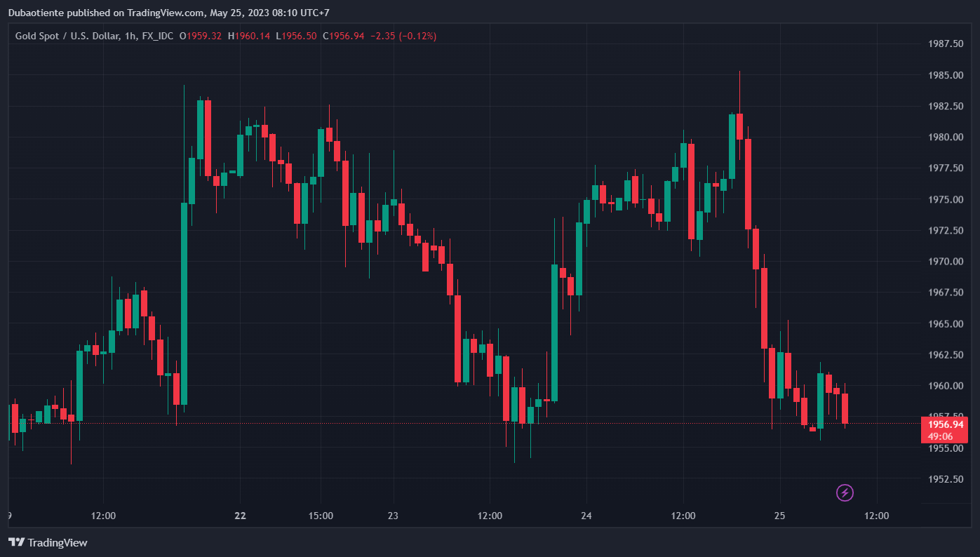The width and height of the screenshot is (980, 557).
Task: Click the date 22 on time axis
Action: [x=241, y=516]
